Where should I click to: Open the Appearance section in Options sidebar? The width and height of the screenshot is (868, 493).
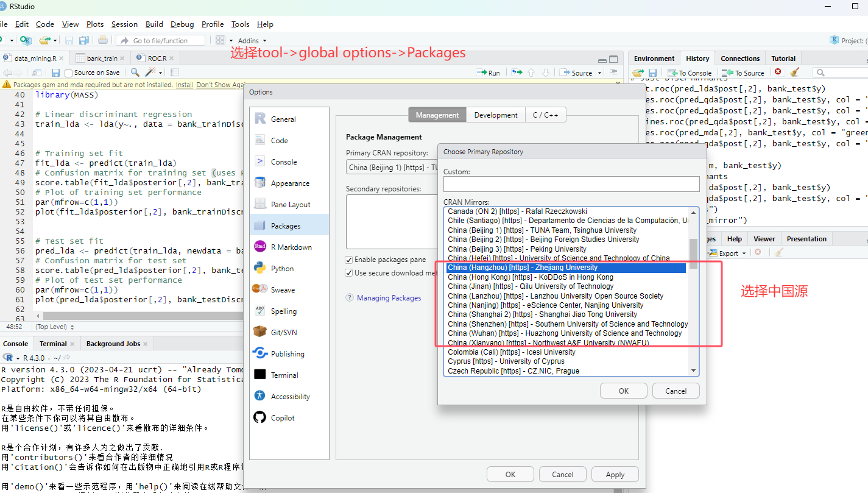coord(290,183)
